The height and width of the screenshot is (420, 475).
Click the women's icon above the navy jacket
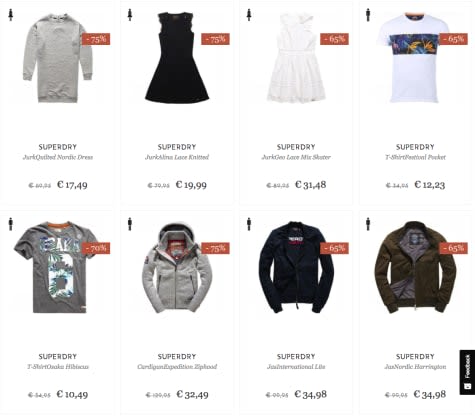(249, 224)
